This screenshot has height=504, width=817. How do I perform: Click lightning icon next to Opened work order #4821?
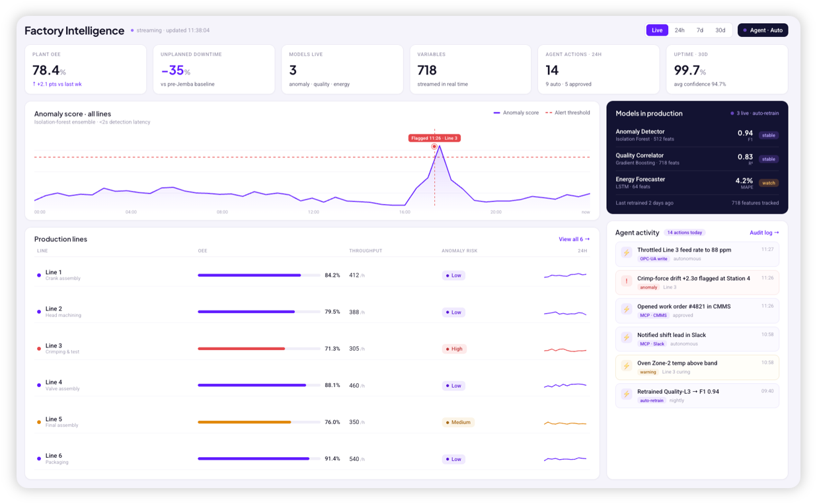626,309
